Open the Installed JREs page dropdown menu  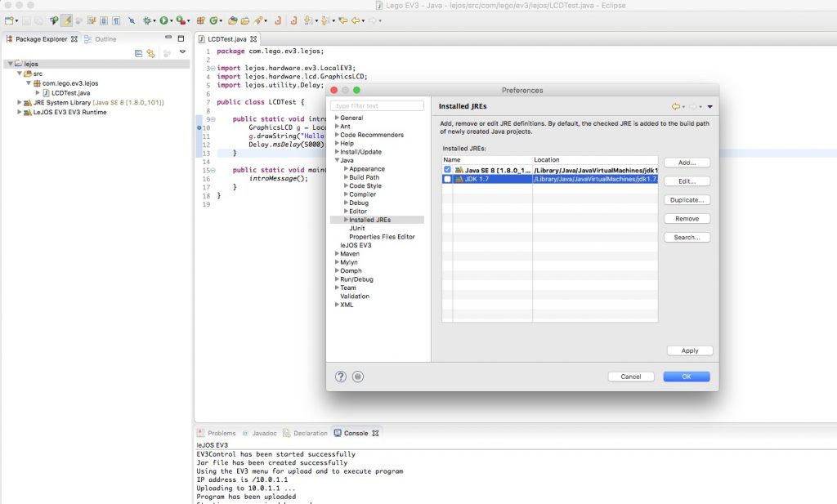[710, 107]
